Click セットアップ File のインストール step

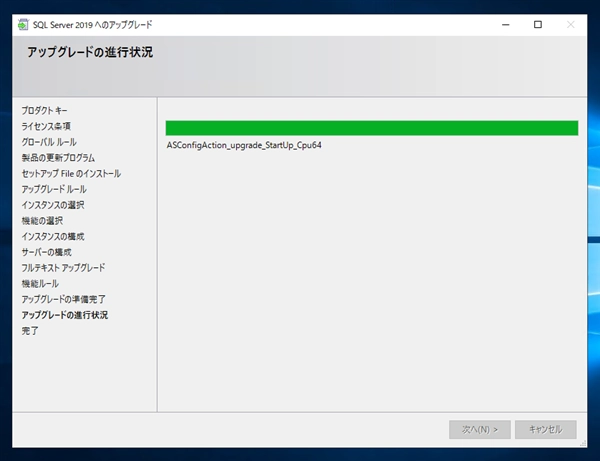71,173
